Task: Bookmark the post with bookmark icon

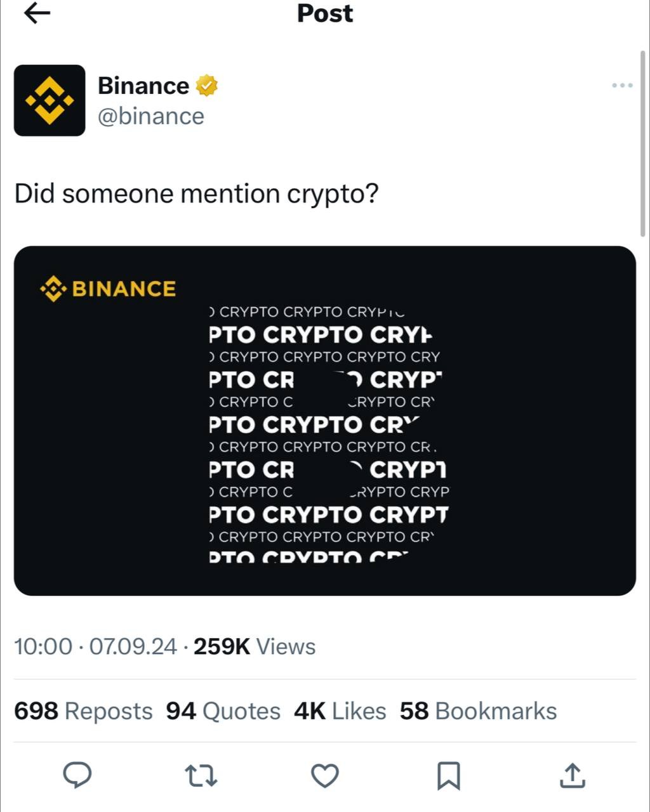Action: 449,775
